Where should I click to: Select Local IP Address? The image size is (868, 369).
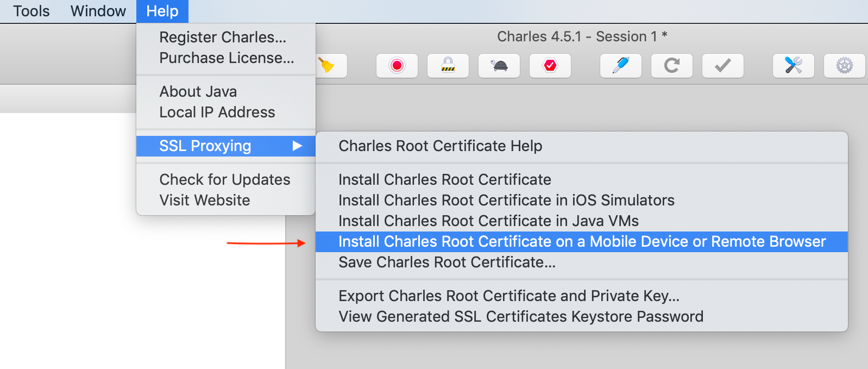(226, 112)
